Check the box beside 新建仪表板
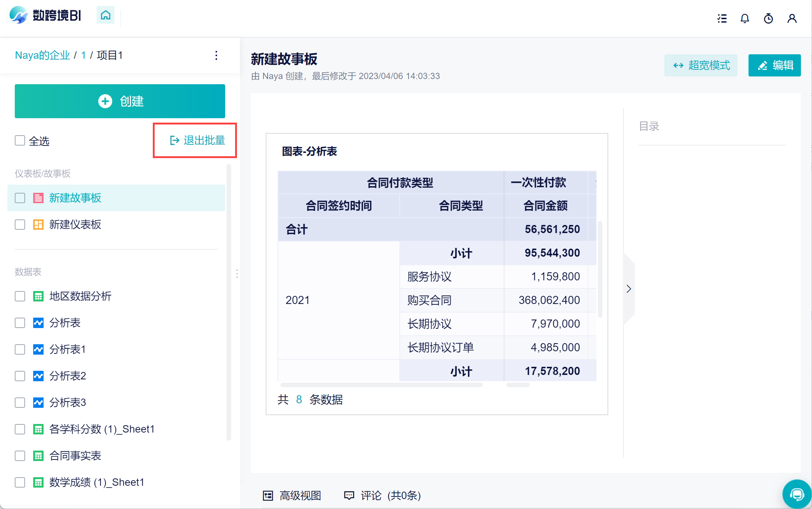The image size is (812, 509). point(20,225)
